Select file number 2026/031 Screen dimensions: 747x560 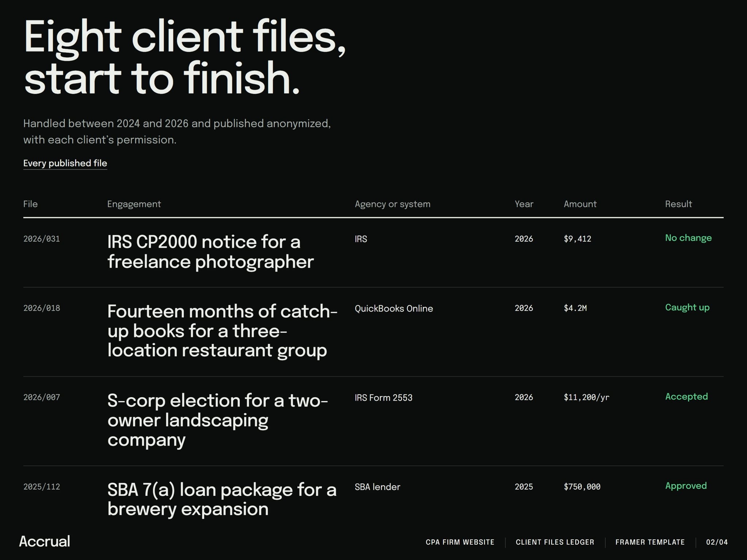click(42, 239)
